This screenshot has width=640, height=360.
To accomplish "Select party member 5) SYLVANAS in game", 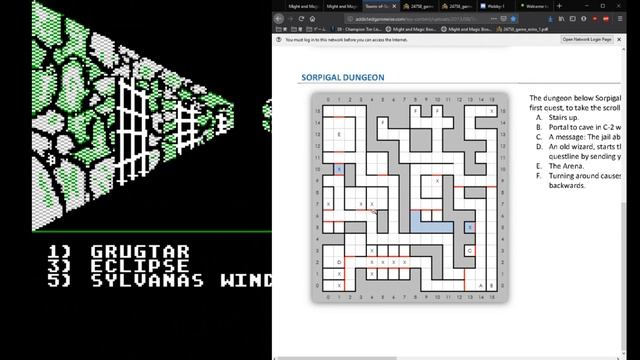I will pos(159,281).
